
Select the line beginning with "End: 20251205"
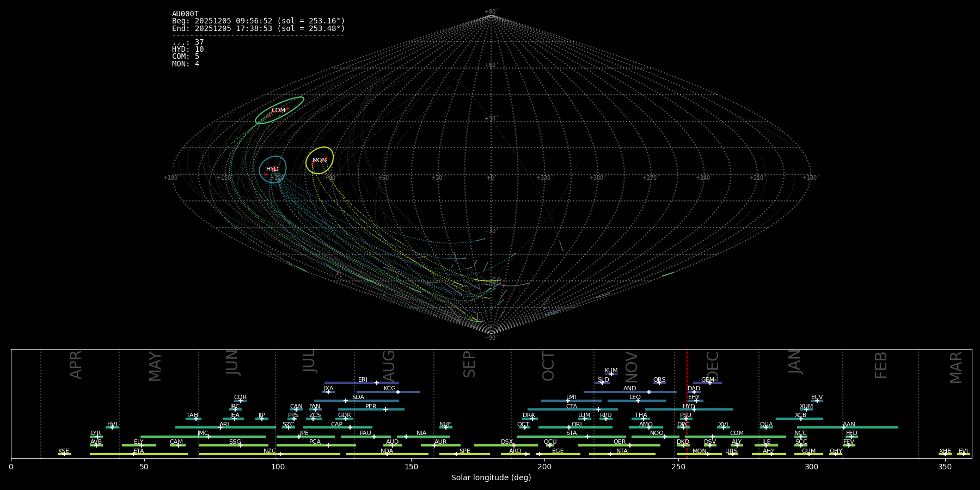259,28
